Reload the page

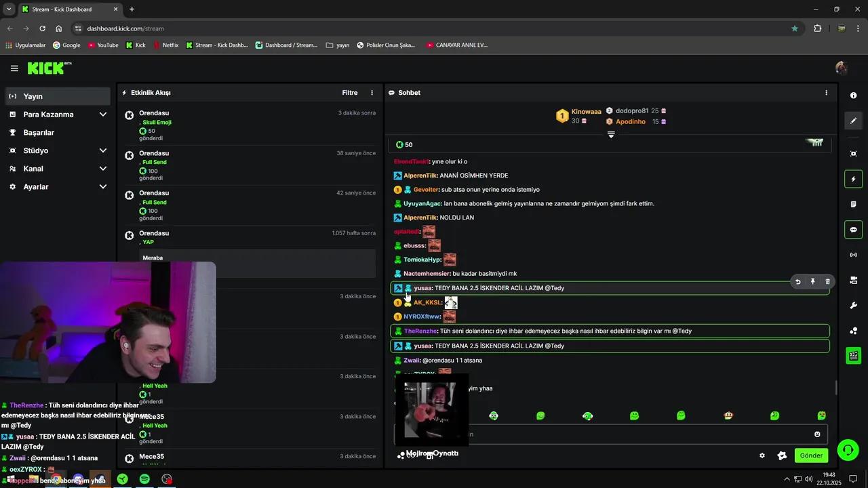42,28
